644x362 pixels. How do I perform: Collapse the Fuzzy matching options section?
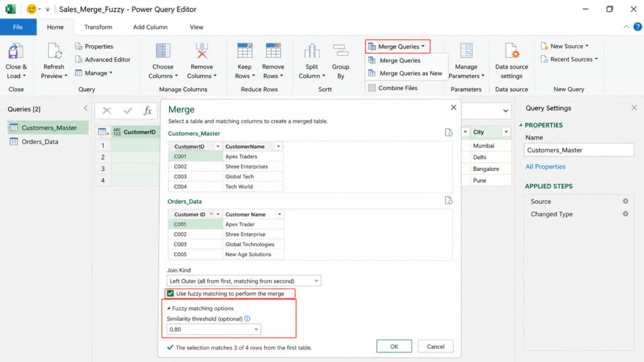coord(169,308)
